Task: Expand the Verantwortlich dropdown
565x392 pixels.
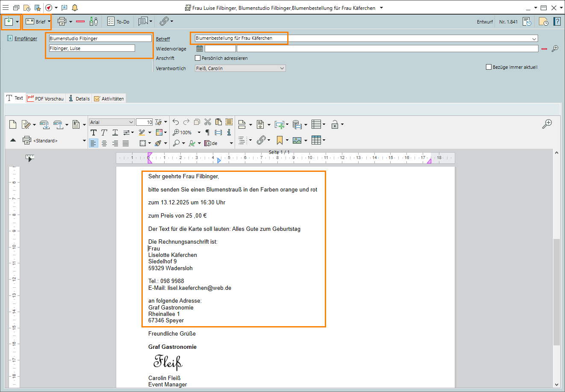Action: pyautogui.click(x=282, y=68)
